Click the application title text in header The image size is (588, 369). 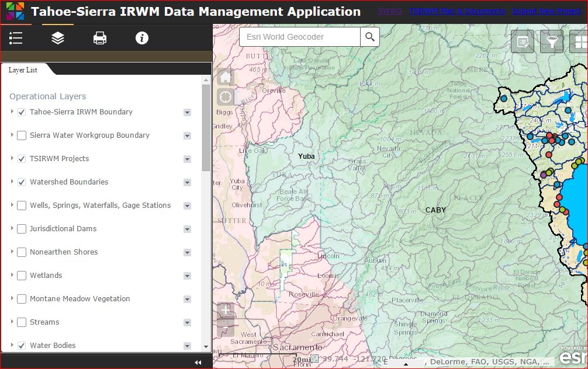coord(196,12)
